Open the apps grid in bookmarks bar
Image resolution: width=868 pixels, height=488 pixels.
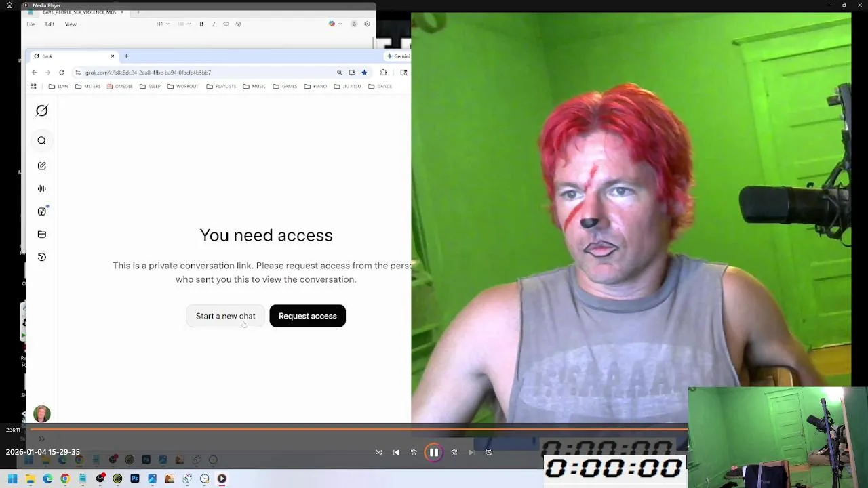point(33,87)
